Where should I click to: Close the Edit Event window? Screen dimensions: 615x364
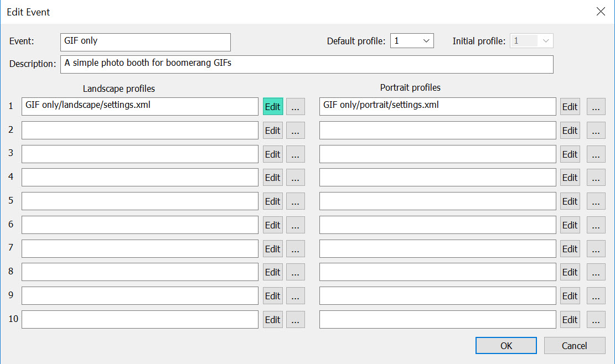pos(601,12)
